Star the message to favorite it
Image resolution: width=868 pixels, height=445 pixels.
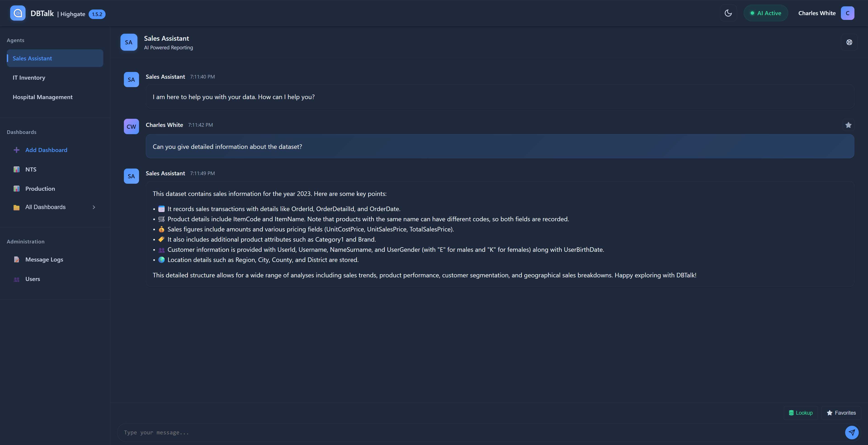click(848, 125)
